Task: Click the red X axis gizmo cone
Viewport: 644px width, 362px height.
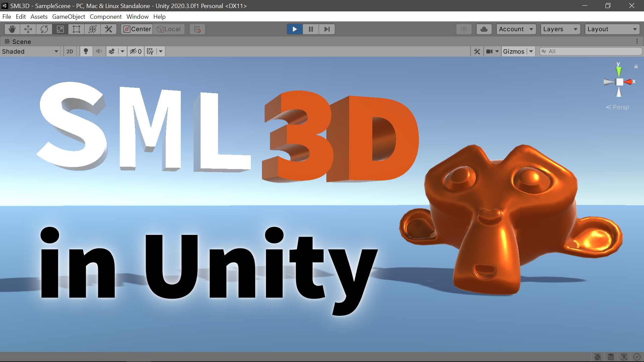Action: tap(628, 82)
